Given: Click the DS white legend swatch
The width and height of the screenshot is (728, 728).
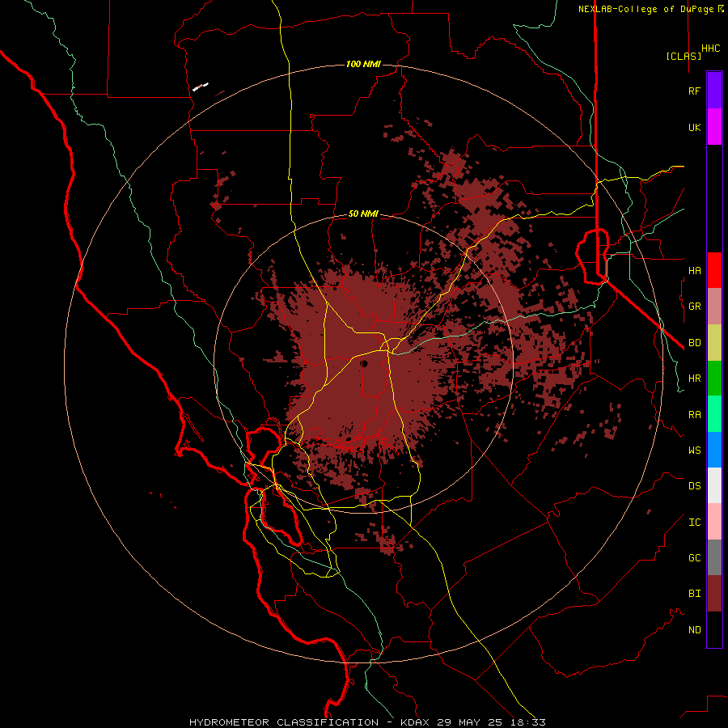Looking at the screenshot, I should click(714, 485).
